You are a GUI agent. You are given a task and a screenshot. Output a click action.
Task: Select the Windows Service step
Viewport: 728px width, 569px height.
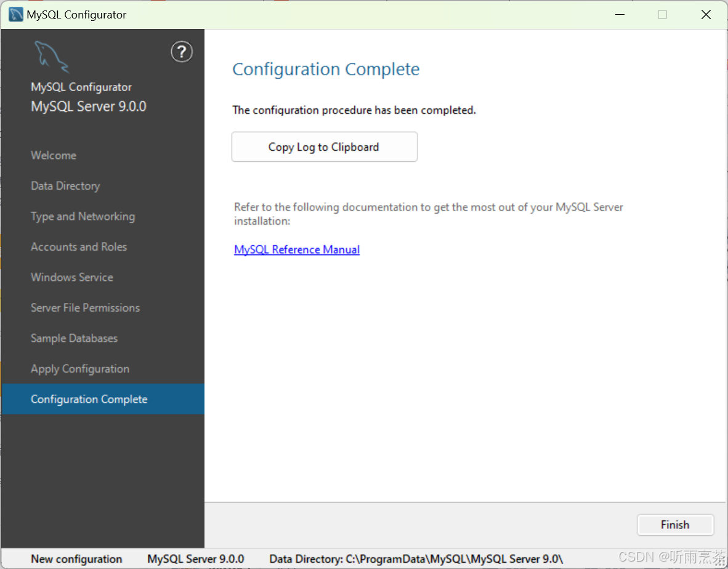72,278
